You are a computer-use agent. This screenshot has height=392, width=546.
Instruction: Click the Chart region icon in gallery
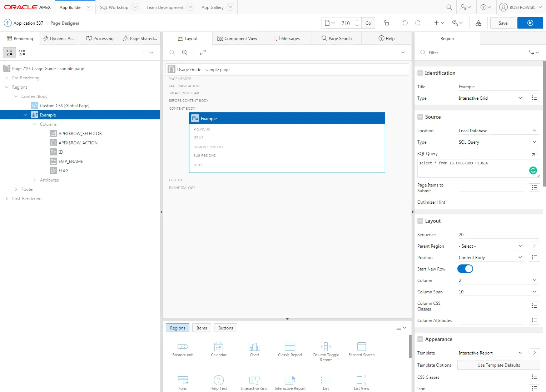coord(254,349)
